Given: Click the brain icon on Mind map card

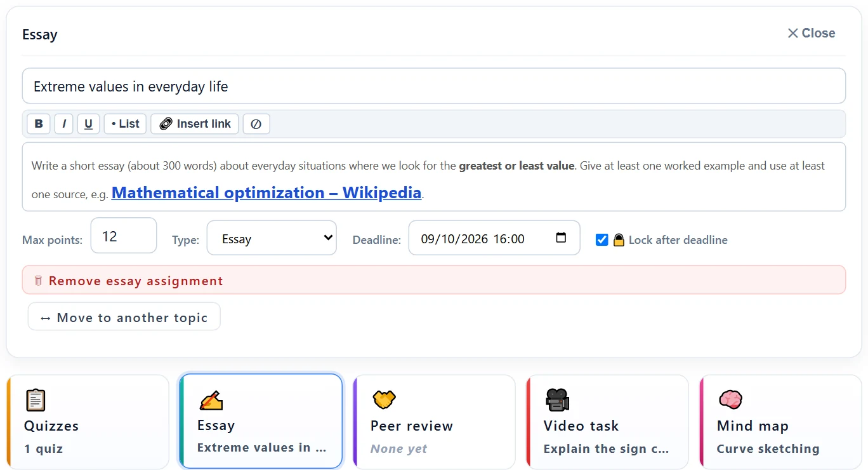Looking at the screenshot, I should [x=730, y=400].
